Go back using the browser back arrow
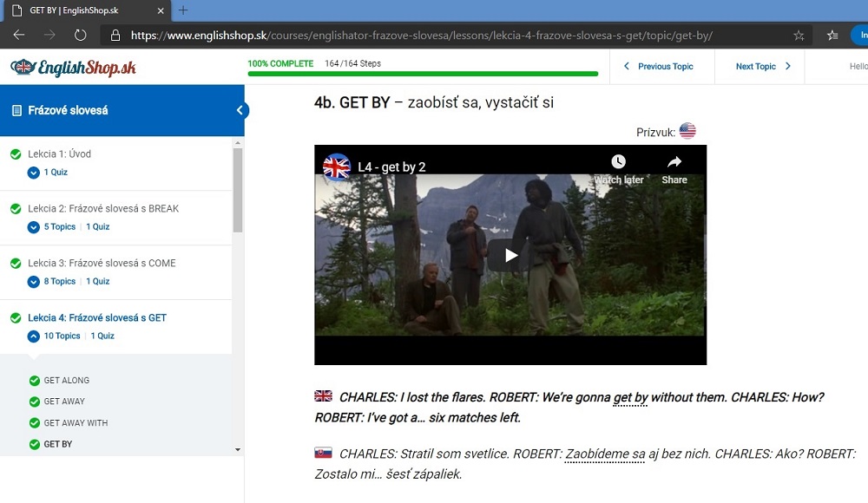Image resolution: width=868 pixels, height=503 pixels. (x=19, y=36)
